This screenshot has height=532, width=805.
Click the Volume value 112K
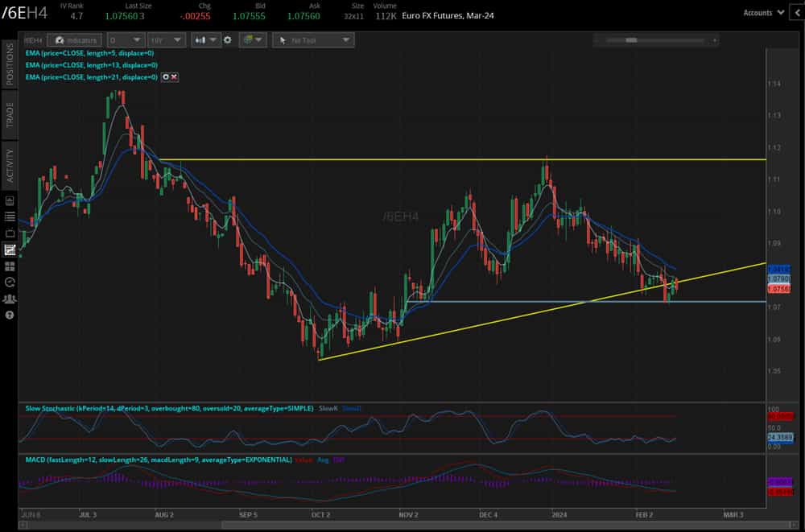click(386, 16)
